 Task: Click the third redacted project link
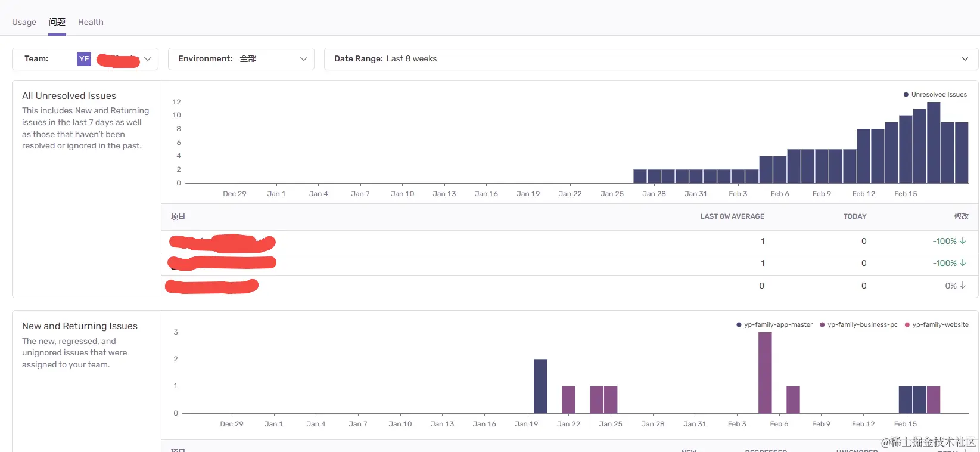coord(211,286)
